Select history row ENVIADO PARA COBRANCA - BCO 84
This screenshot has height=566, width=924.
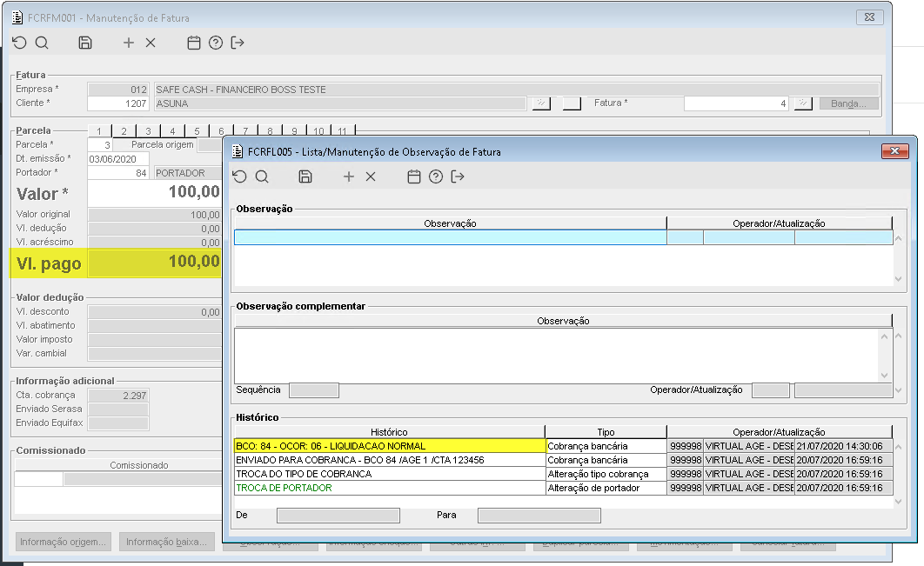tap(390, 460)
